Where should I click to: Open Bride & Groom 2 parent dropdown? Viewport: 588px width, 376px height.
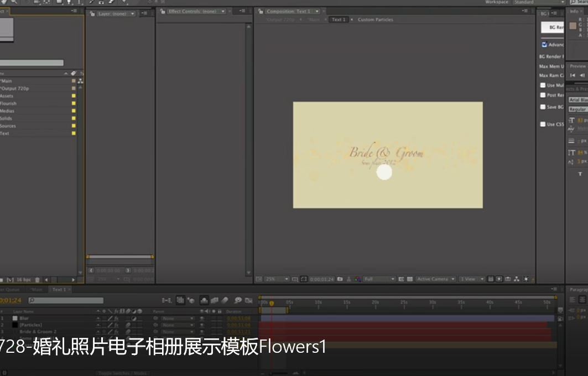coord(178,332)
